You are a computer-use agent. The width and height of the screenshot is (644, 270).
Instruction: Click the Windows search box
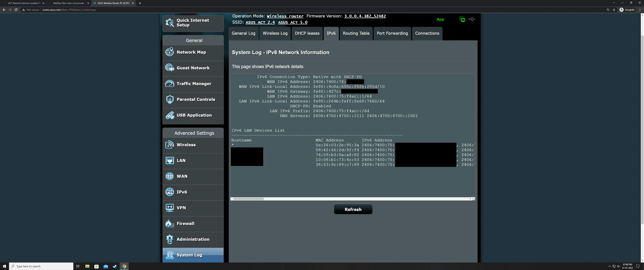(41, 266)
